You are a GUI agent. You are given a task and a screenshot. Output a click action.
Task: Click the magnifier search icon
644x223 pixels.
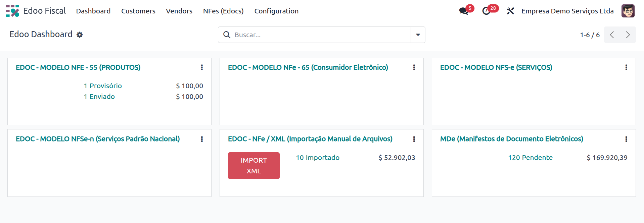(227, 35)
